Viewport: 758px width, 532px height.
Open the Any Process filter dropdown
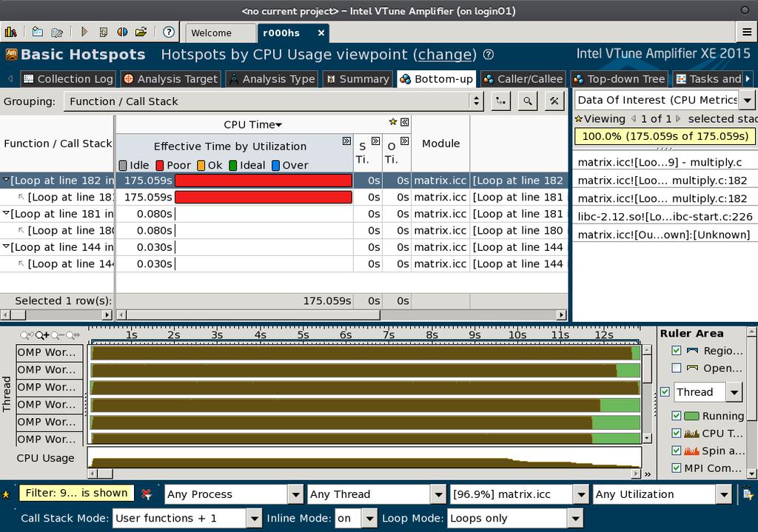pyautogui.click(x=296, y=494)
